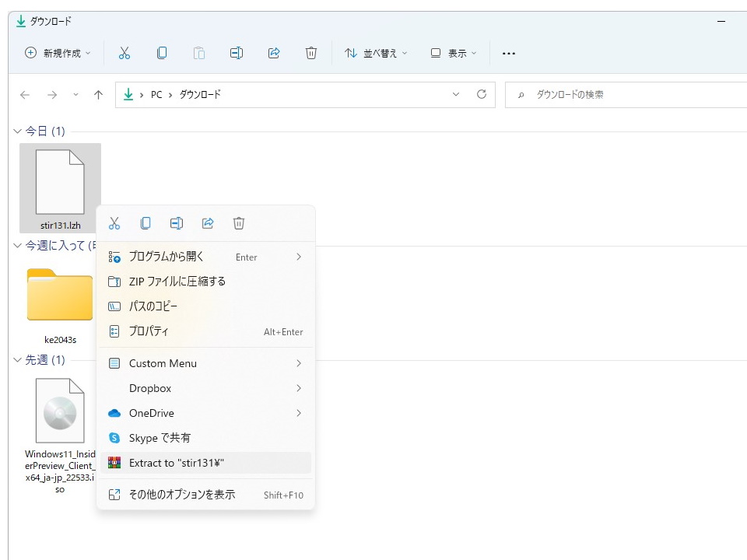The image size is (747, 560).
Task: Click Copy icon in the context menu
Action: (x=146, y=223)
